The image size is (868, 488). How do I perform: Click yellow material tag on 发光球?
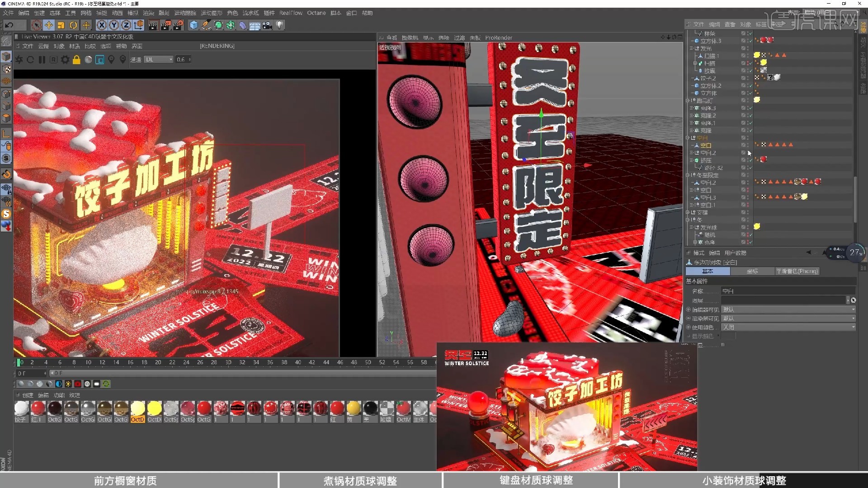click(757, 226)
